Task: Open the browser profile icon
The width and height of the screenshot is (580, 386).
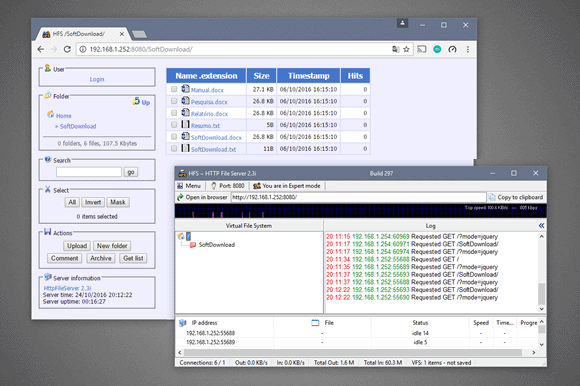Action: tap(402, 23)
